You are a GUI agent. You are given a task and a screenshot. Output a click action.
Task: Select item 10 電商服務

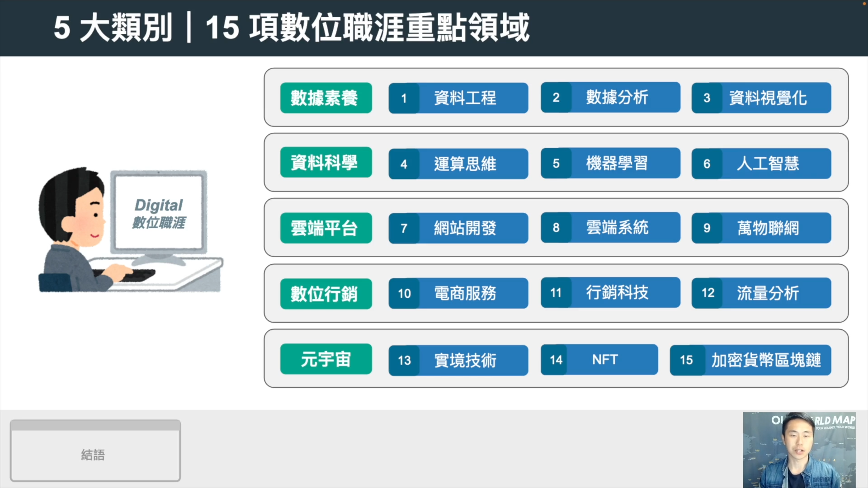point(458,293)
